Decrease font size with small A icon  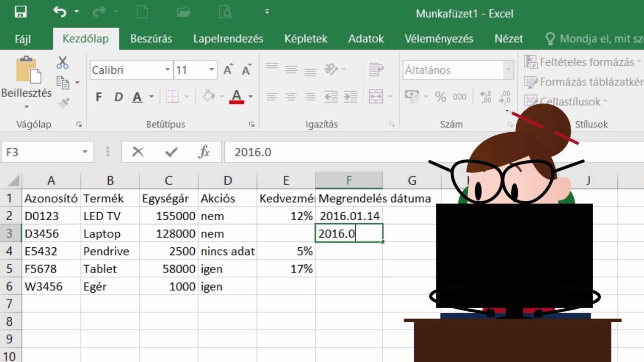(x=246, y=70)
